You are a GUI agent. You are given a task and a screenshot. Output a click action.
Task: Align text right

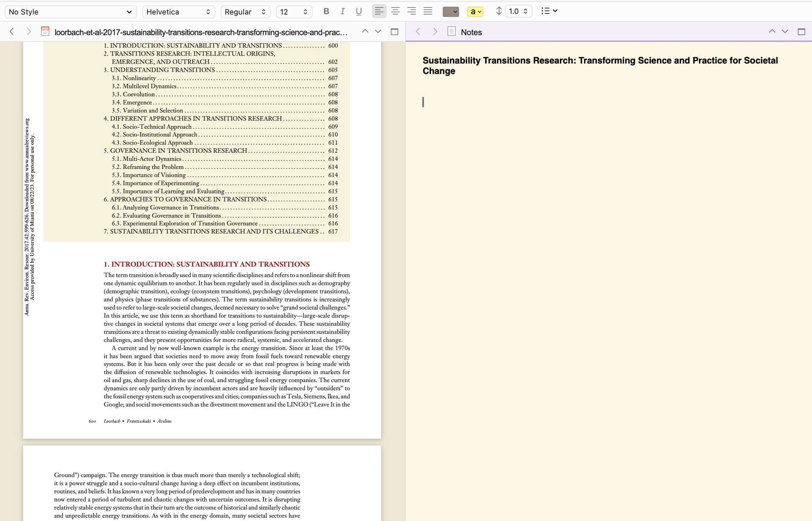411,11
